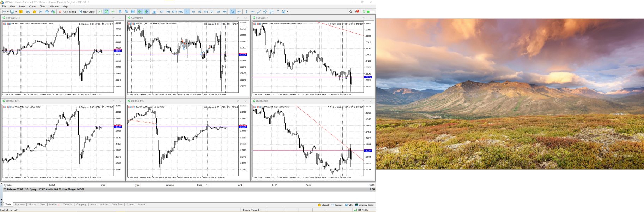Select the crosshair tool

coord(239,12)
